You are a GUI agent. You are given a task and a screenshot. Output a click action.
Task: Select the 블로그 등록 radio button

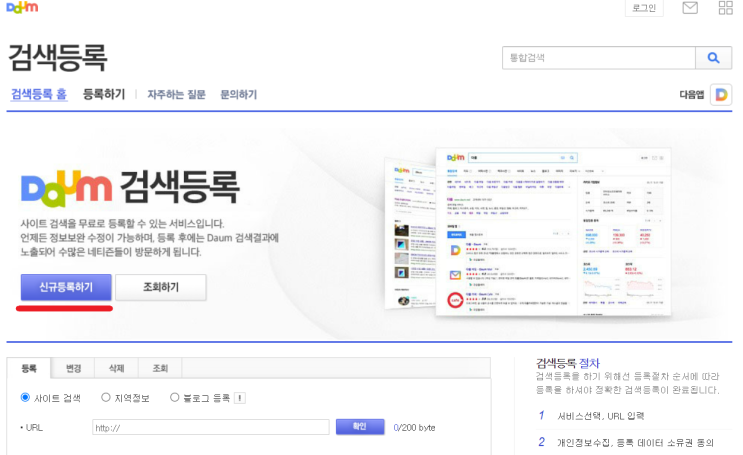pos(174,397)
